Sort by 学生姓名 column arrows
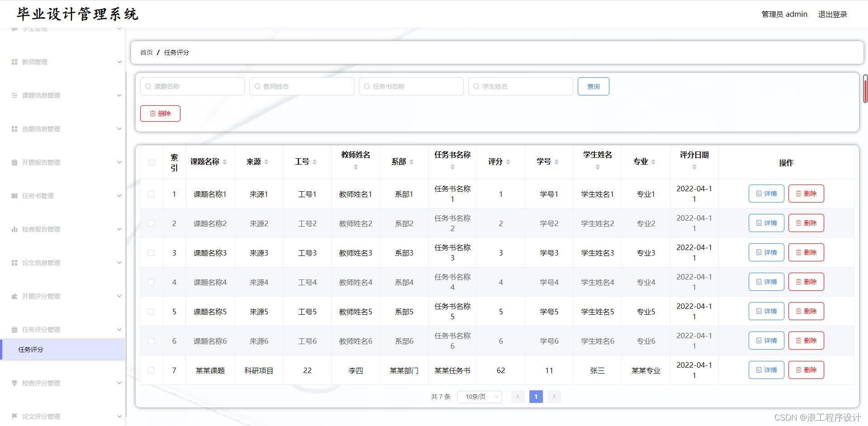Viewport: 868px width, 426px height. (598, 167)
